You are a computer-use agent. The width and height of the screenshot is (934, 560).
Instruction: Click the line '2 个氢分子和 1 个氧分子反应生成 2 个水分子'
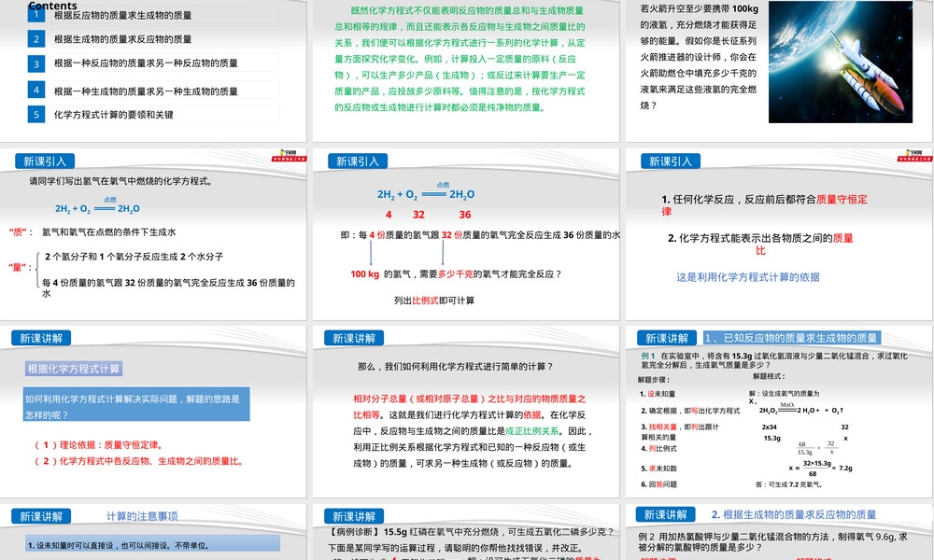tap(134, 257)
